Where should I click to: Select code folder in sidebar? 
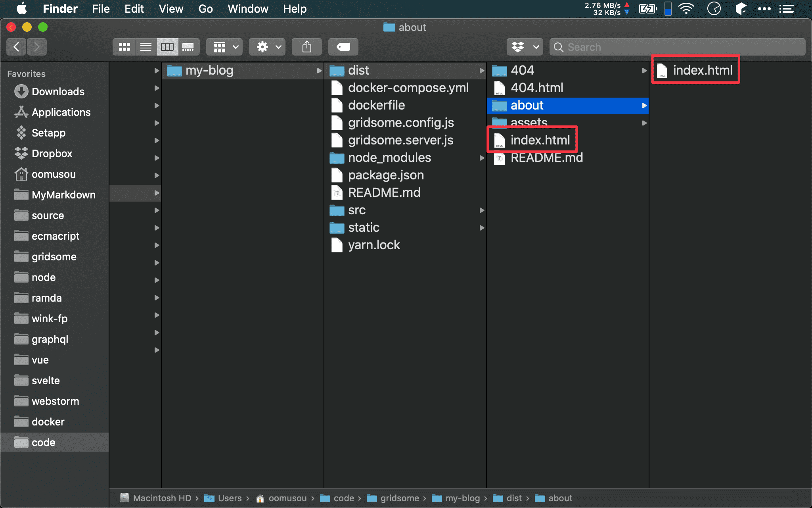(x=54, y=443)
